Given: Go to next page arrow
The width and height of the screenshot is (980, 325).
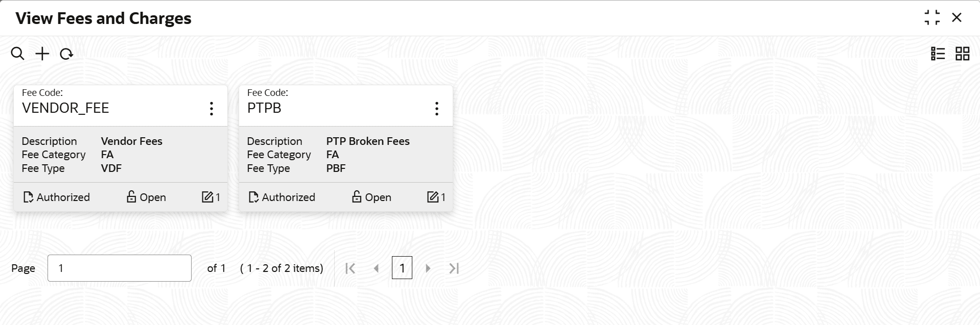Looking at the screenshot, I should (428, 268).
